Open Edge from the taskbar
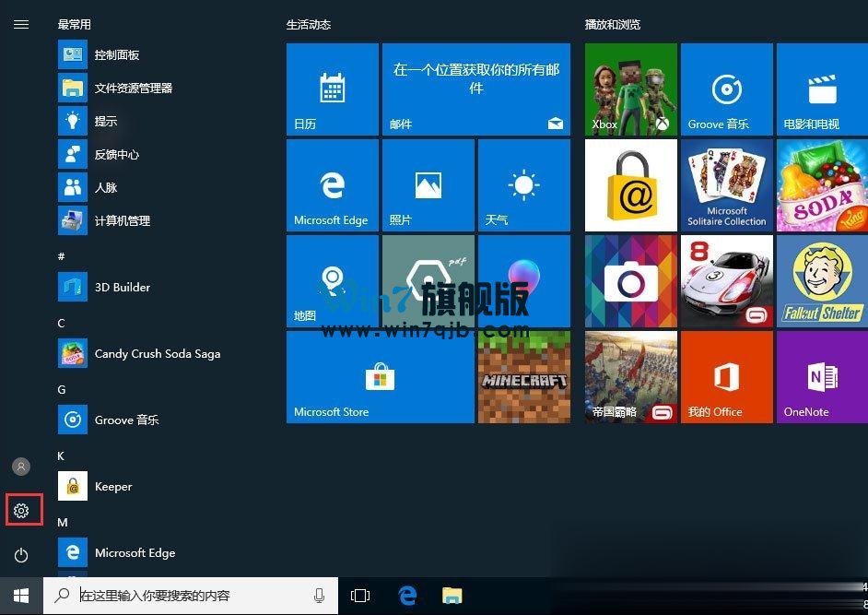The width and height of the screenshot is (868, 615). pyautogui.click(x=407, y=596)
